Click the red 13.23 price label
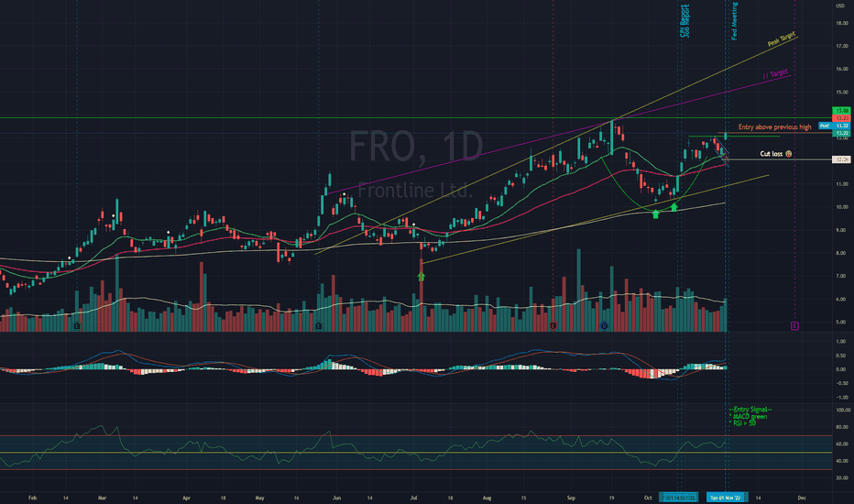Image resolution: width=854 pixels, height=504 pixels. click(x=841, y=117)
